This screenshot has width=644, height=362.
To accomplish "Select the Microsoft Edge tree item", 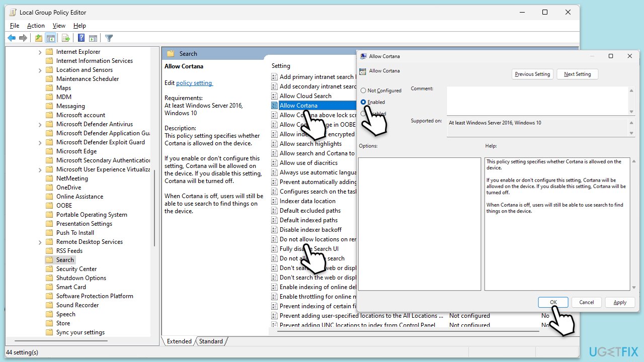I will pyautogui.click(x=76, y=151).
